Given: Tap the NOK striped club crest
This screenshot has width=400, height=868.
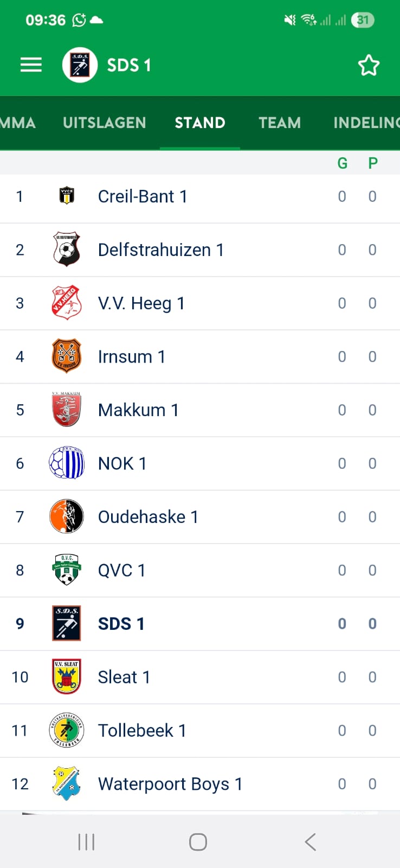Looking at the screenshot, I should point(66,463).
